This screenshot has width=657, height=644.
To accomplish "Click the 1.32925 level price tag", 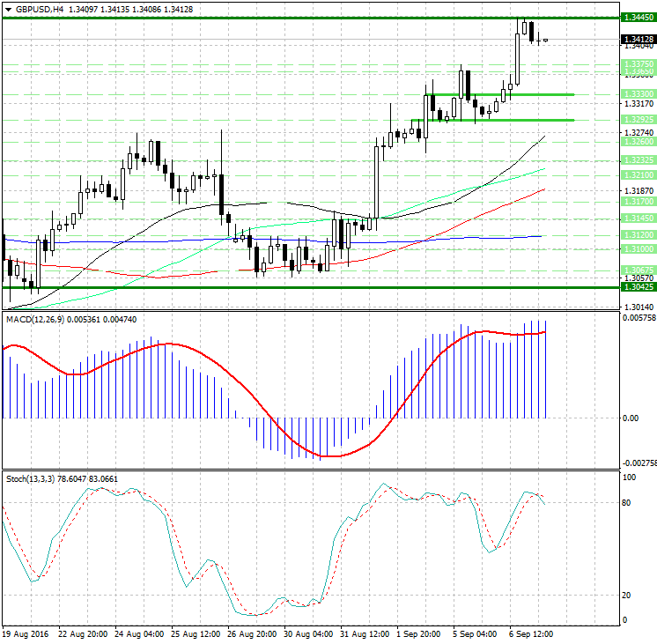I will click(x=637, y=119).
